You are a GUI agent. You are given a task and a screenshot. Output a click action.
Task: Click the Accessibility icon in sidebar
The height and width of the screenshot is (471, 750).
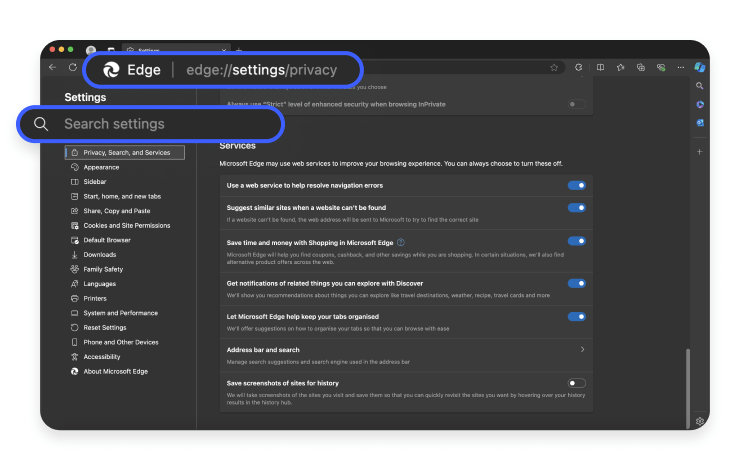click(x=75, y=357)
